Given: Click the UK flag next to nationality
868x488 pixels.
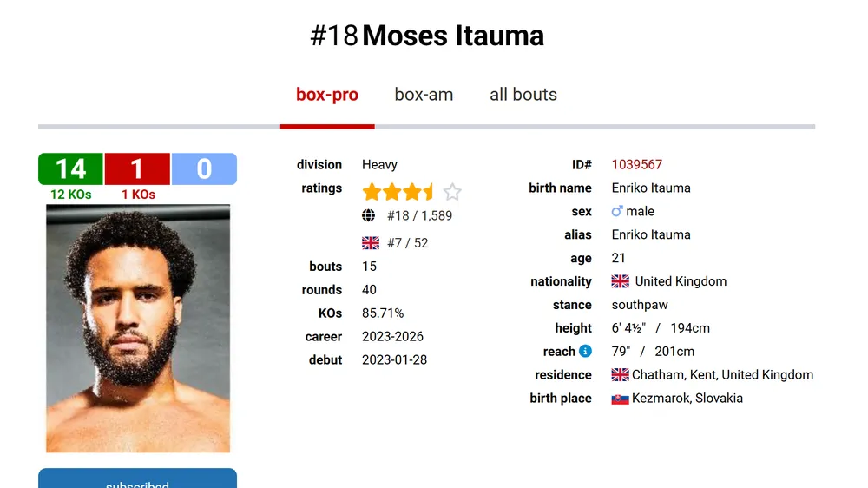Looking at the screenshot, I should point(620,281).
